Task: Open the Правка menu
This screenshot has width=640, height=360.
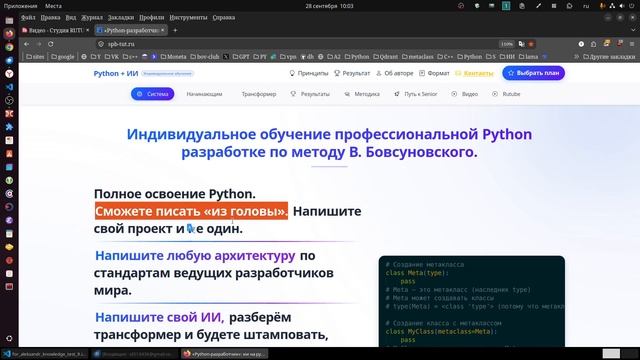Action: tap(50, 18)
